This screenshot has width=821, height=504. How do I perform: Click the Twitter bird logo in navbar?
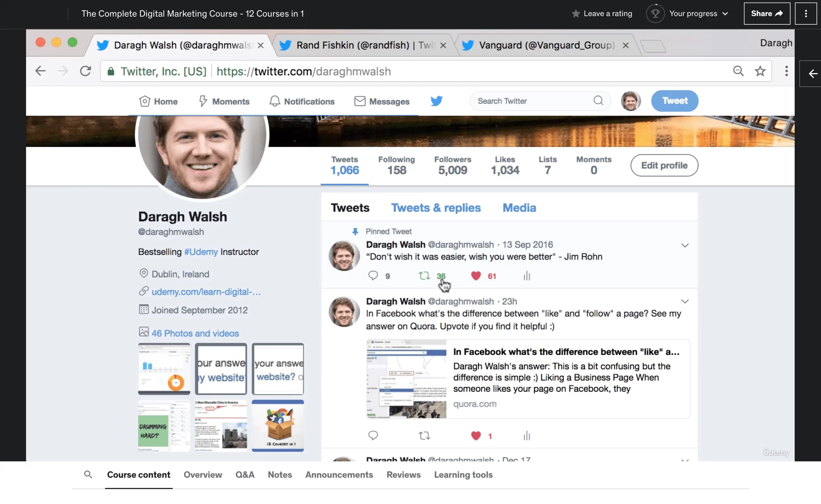(436, 101)
